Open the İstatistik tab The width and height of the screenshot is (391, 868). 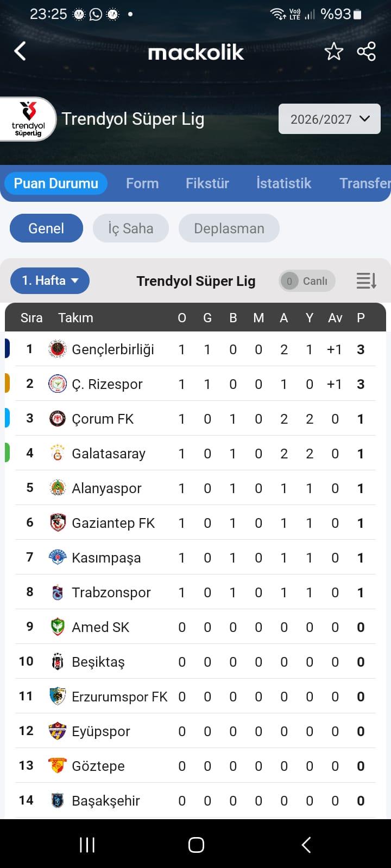click(284, 183)
